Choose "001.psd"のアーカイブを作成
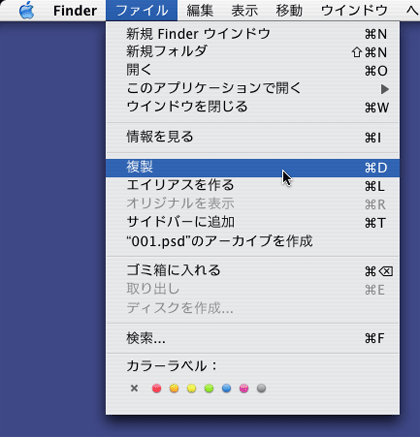 (253, 241)
